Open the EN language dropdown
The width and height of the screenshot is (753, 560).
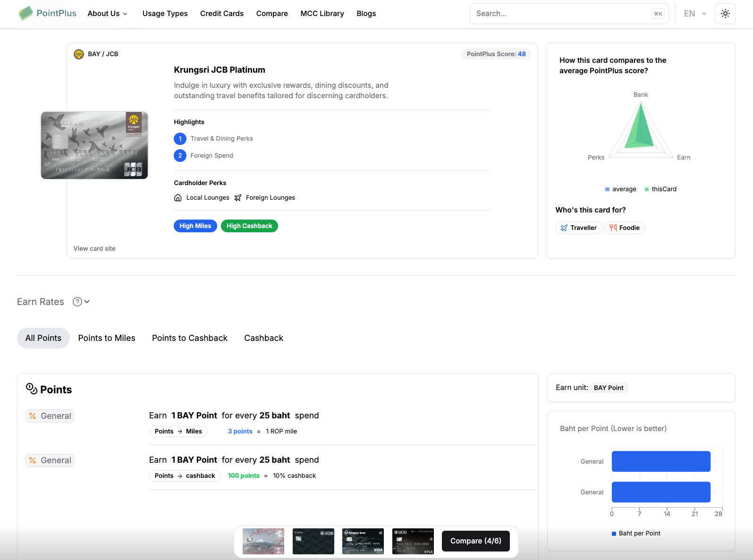[x=695, y=14]
